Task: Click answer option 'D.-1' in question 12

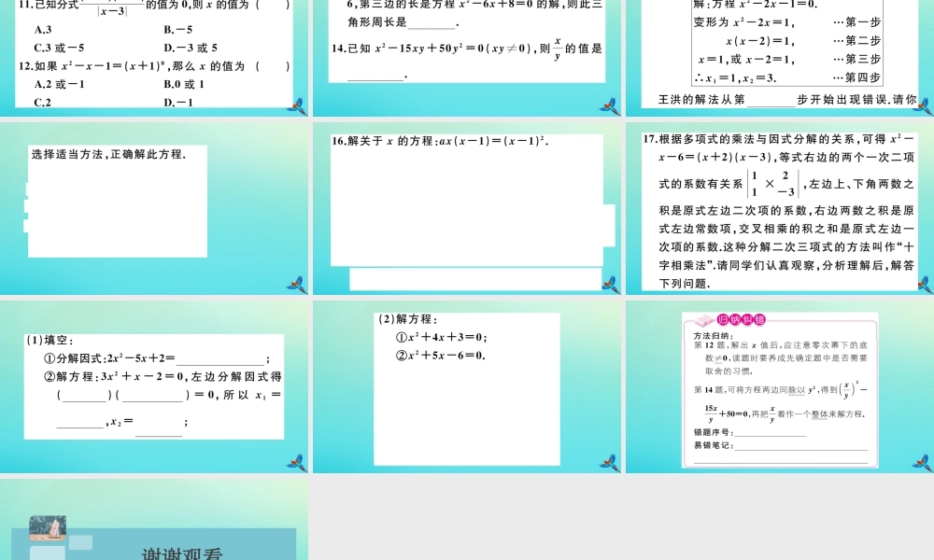Action: click(x=178, y=103)
